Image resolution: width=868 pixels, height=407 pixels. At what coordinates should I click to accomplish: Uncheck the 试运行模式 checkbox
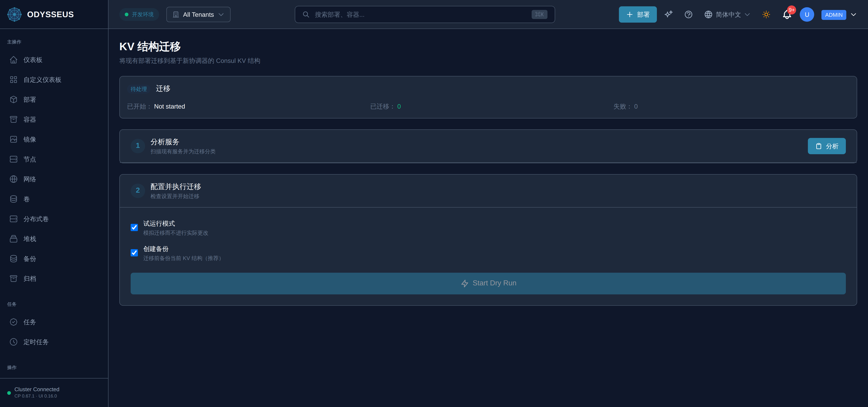pyautogui.click(x=134, y=227)
